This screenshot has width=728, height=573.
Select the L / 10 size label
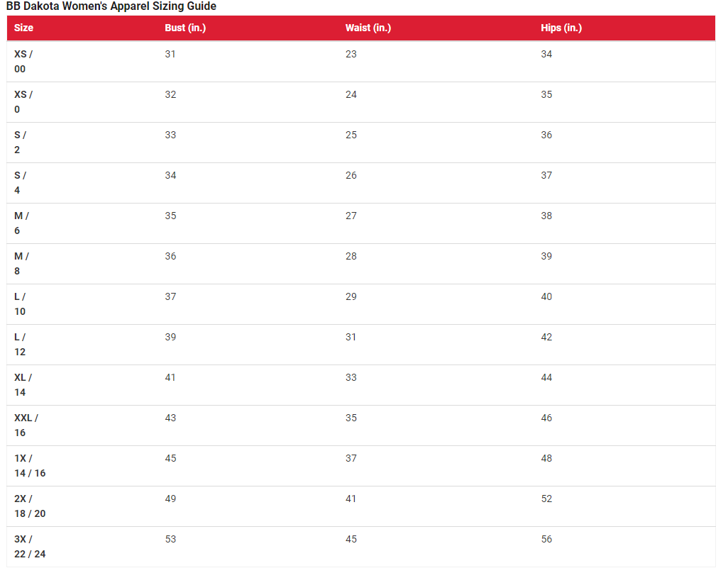20,304
